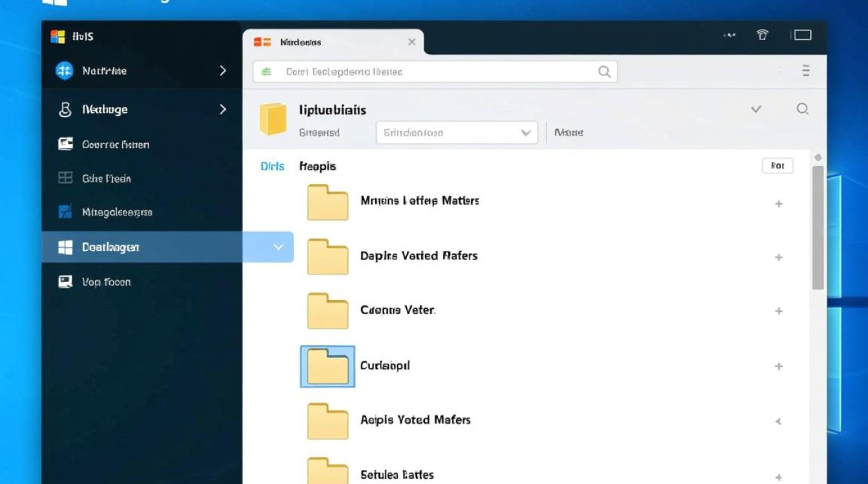The height and width of the screenshot is (484, 868).
Task: Expand the 'Notfirkte' sidebar chevron
Action: click(x=223, y=71)
